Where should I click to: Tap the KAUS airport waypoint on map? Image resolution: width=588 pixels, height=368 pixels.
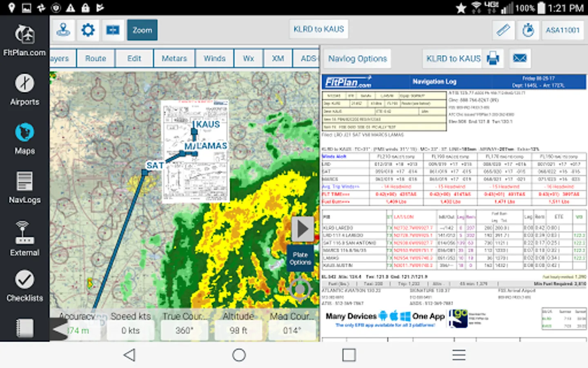coord(195,131)
